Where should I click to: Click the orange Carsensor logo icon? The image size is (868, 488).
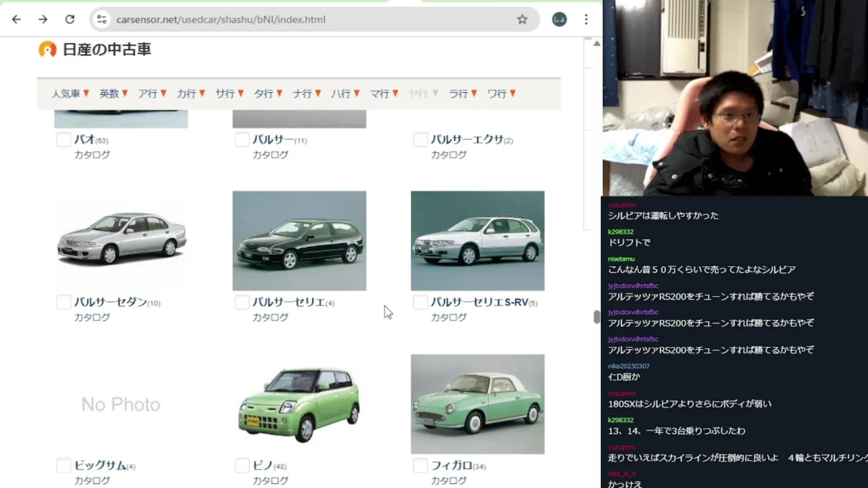click(x=47, y=49)
